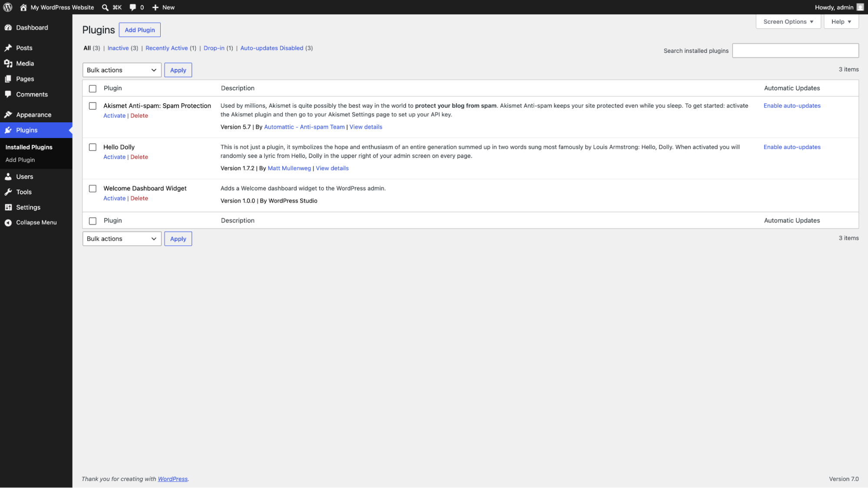Click the Plugins plug icon in sidebar
868x488 pixels.
click(x=8, y=130)
